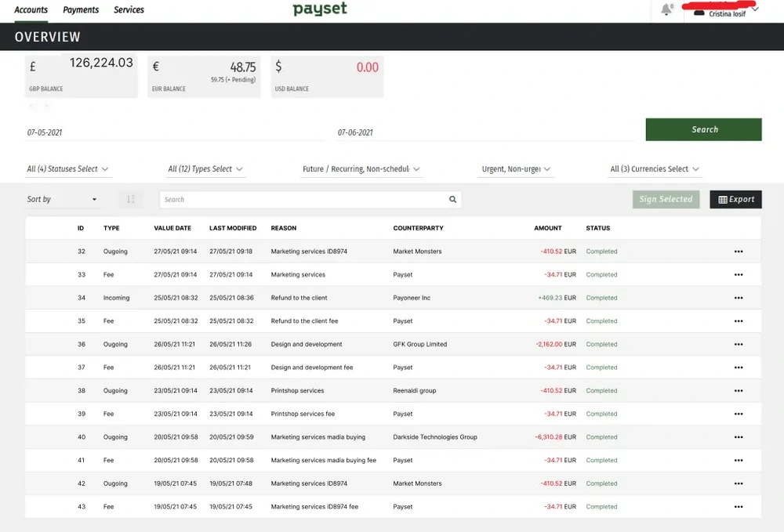Click the ID column header
784x532 pixels.
click(x=81, y=228)
